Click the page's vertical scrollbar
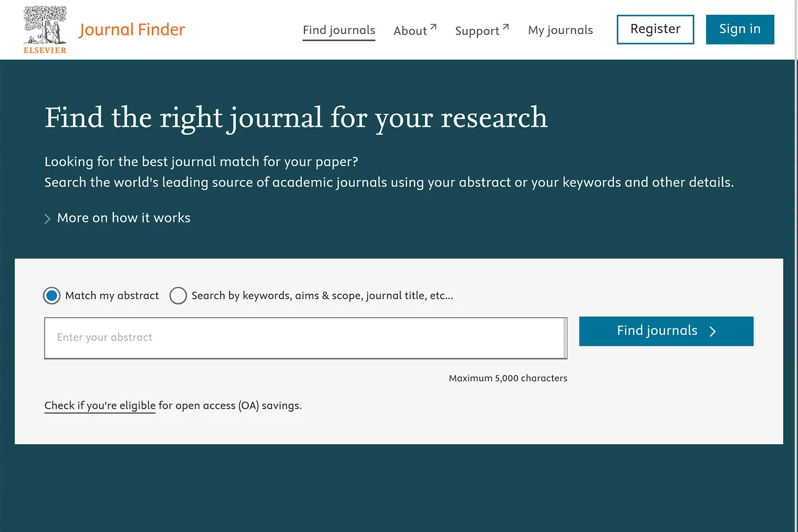Viewport: 798px width, 532px height. coord(796,266)
